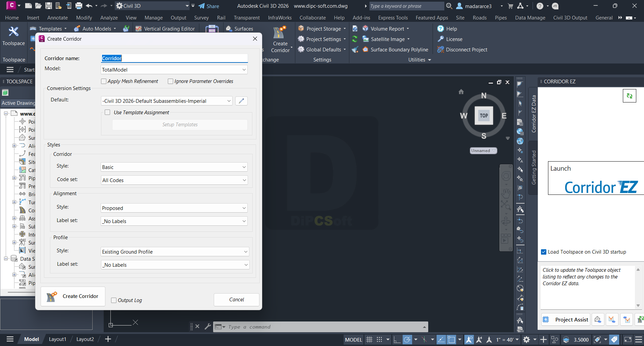
Task: Expand the Utilities panel arrow
Action: (430, 60)
